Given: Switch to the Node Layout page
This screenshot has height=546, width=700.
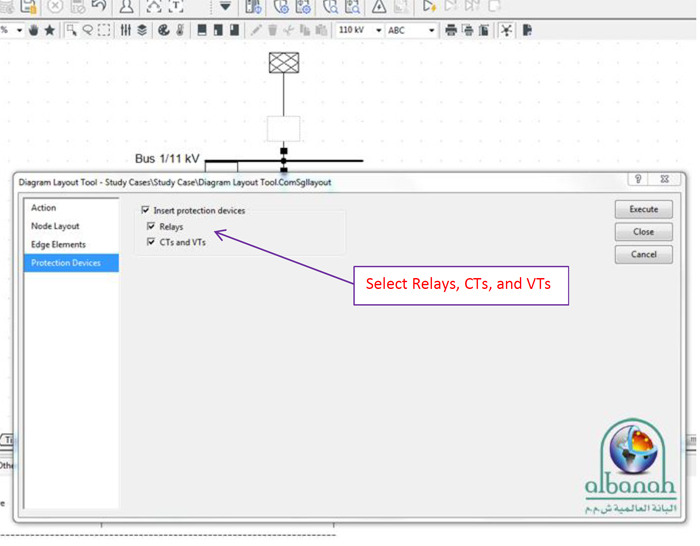Looking at the screenshot, I should pos(55,227).
